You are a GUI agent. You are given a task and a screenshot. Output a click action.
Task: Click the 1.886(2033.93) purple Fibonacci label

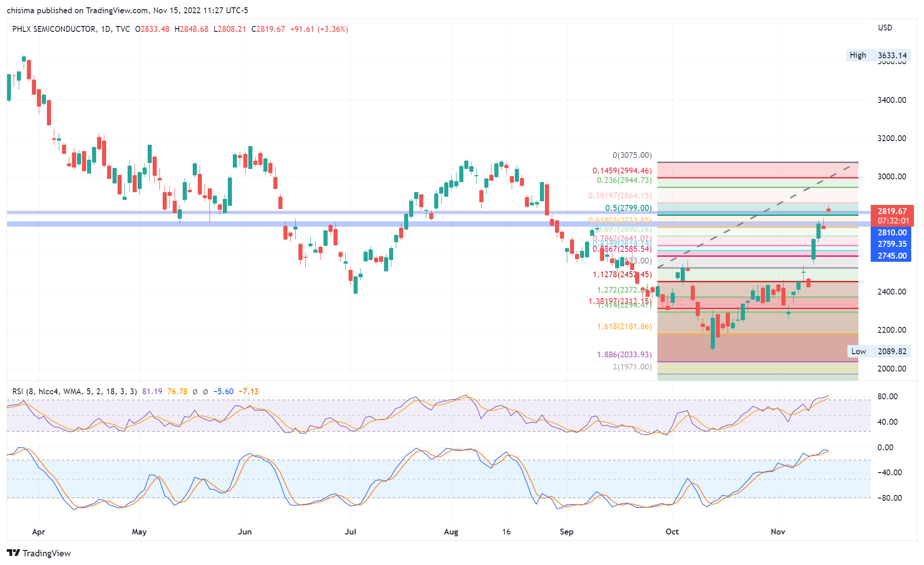pyautogui.click(x=624, y=355)
